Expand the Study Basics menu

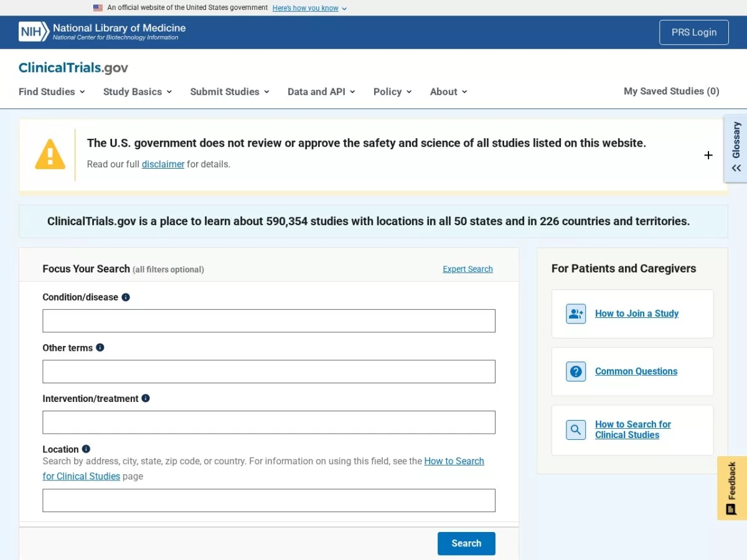pyautogui.click(x=138, y=91)
